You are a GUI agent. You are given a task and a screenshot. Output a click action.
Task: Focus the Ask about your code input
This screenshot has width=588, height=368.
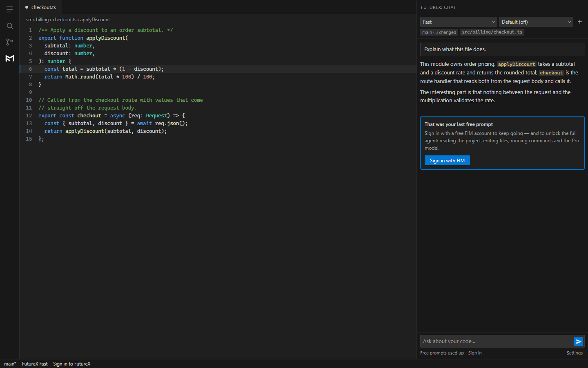497,341
